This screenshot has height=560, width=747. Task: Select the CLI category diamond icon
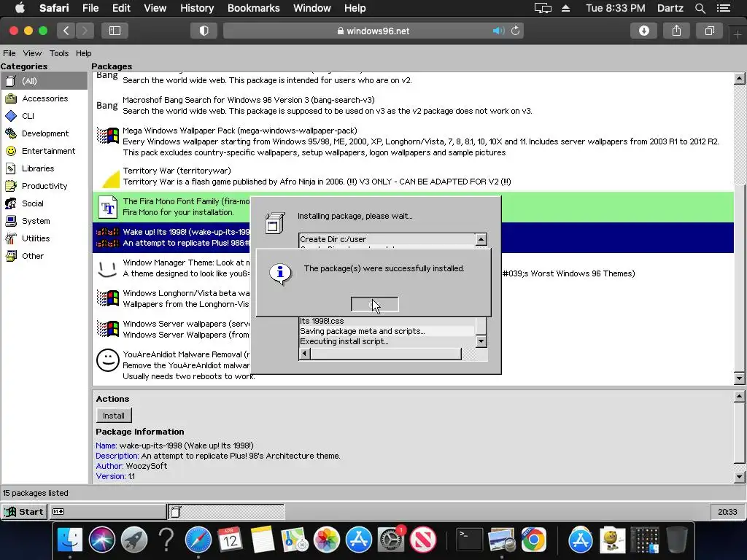(11, 116)
